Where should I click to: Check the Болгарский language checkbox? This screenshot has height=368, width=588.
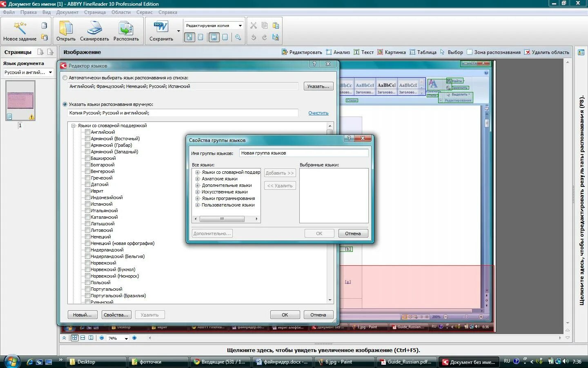coord(87,165)
